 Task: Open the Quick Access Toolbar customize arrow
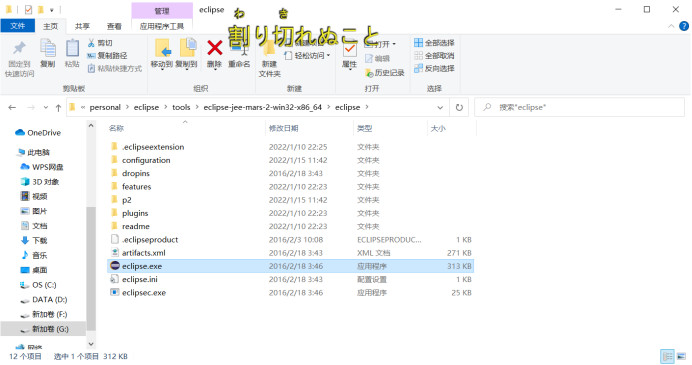pyautogui.click(x=52, y=10)
